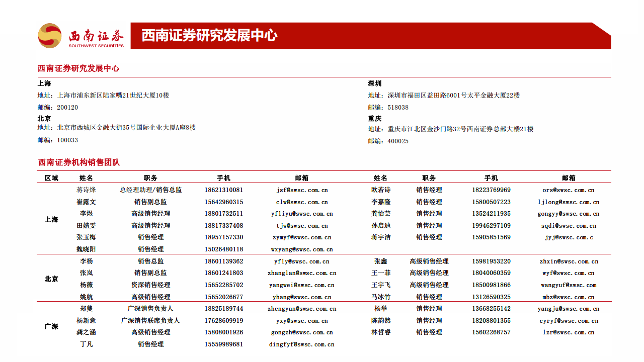This screenshot has width=644, height=362.
Task: Click email mbz@swsc.com.cn
Action: coord(569,297)
